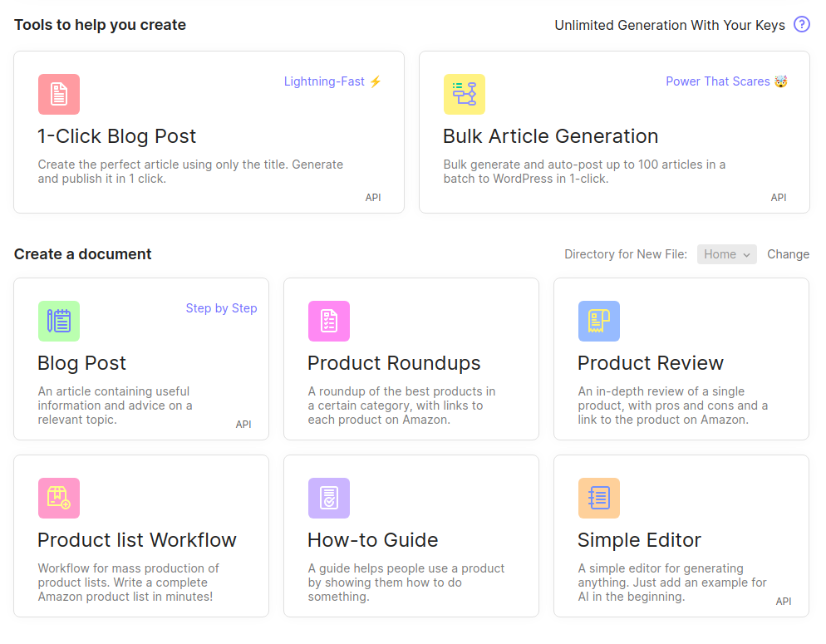Expand the Home directory dropdown

[x=726, y=254]
